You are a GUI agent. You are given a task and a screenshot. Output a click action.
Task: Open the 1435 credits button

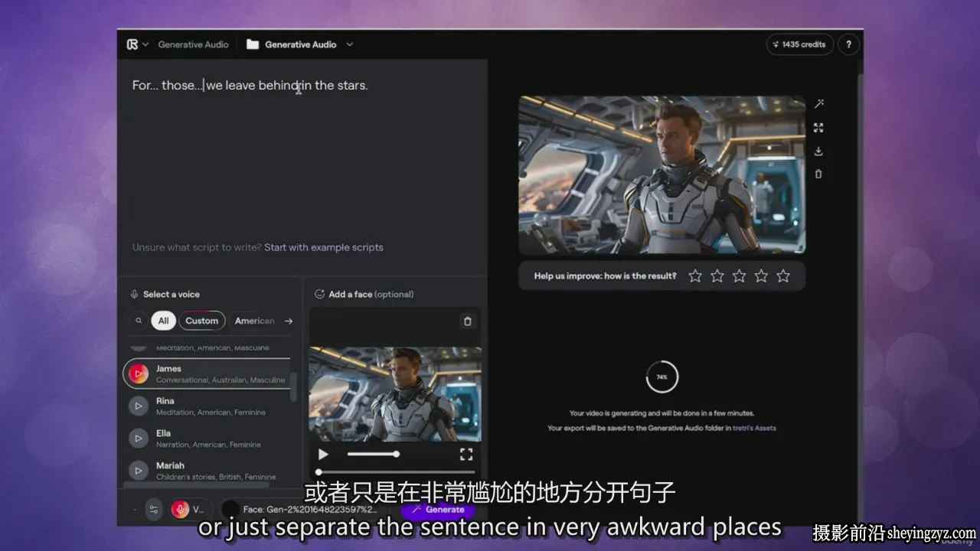coord(799,44)
